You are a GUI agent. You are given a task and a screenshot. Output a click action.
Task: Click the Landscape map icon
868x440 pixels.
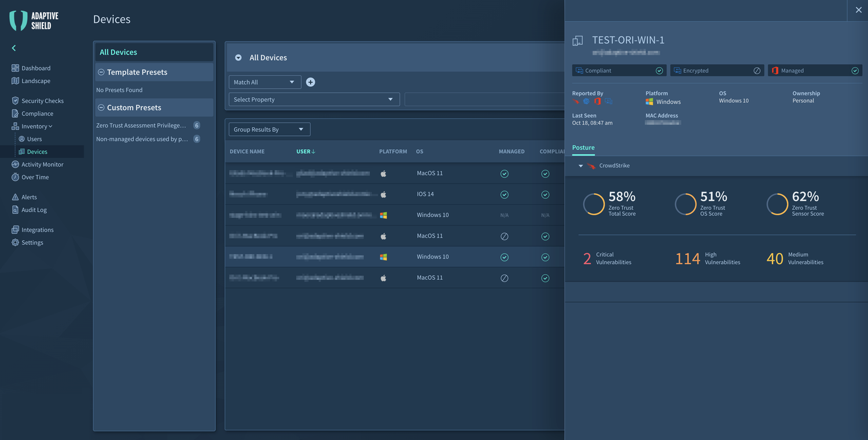pos(15,81)
